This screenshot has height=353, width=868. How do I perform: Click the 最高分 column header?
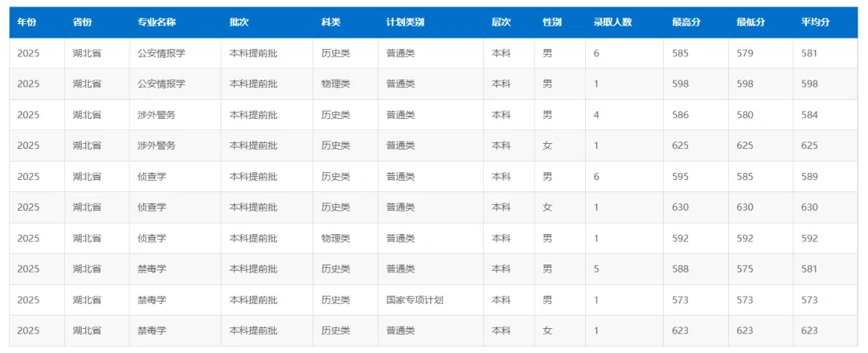pyautogui.click(x=686, y=23)
